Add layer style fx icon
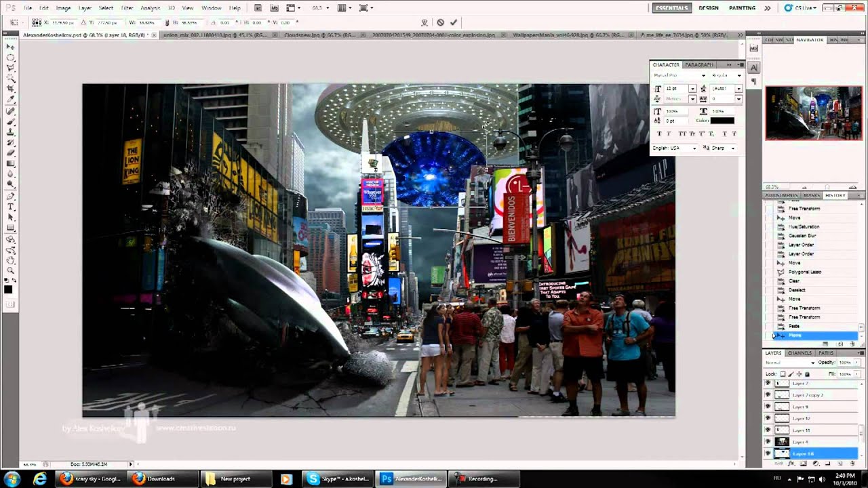Screen dimensions: 868x488 pyautogui.click(x=791, y=464)
